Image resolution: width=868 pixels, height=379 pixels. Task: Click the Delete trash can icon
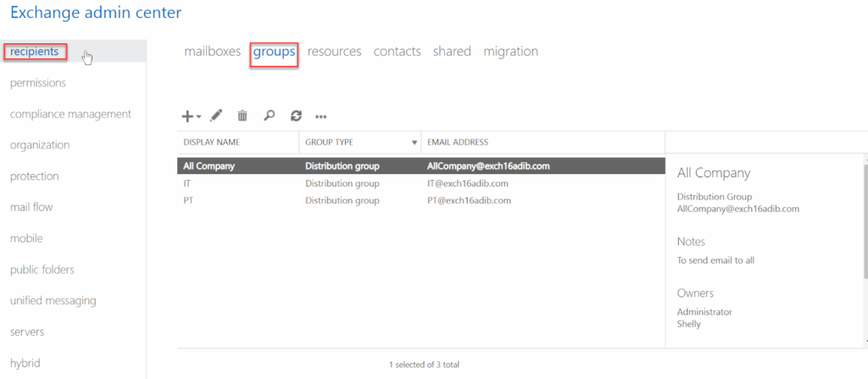[x=242, y=116]
